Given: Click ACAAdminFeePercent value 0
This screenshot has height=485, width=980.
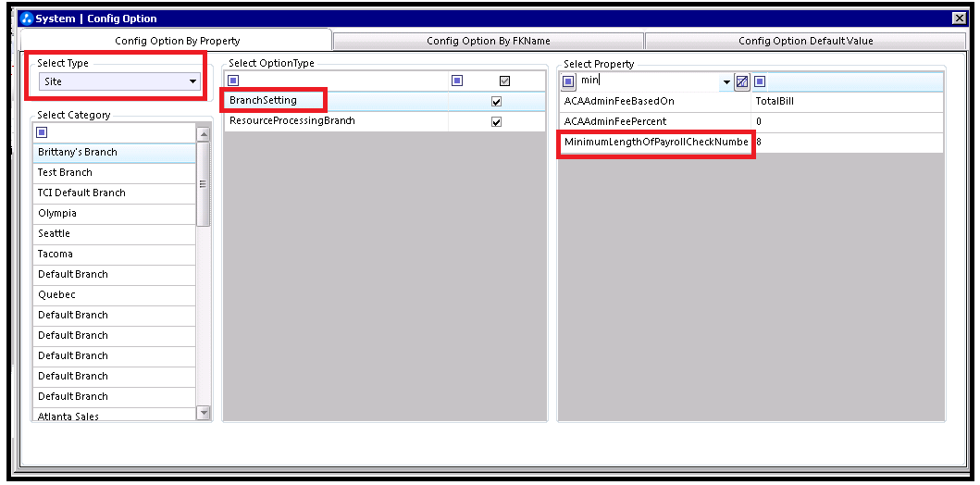Looking at the screenshot, I should click(x=847, y=122).
